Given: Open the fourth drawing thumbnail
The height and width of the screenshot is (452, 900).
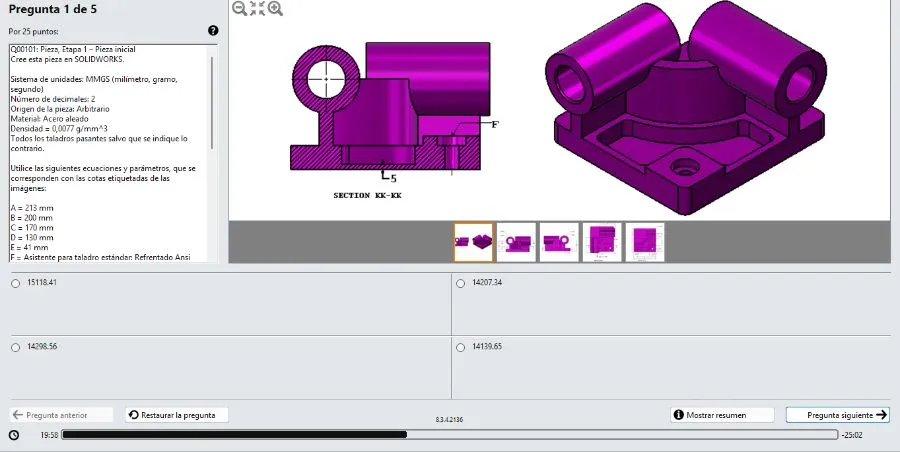Looking at the screenshot, I should [x=602, y=242].
